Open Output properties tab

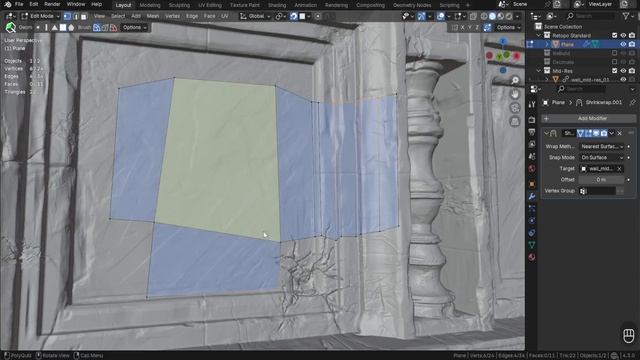[x=531, y=132]
